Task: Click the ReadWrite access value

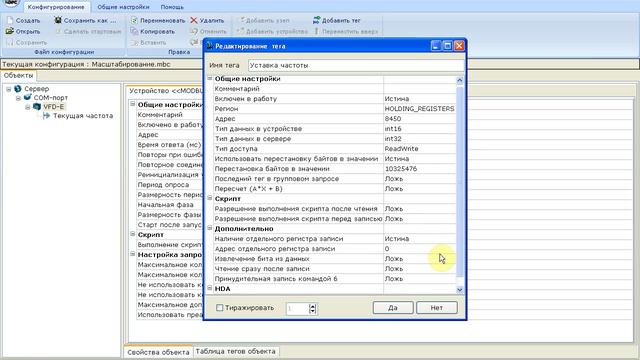Action: (401, 149)
